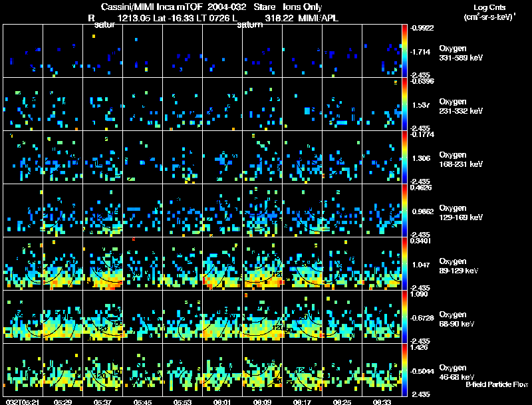
Task: Click the 06:33 time axis label
Action: [x=382, y=402]
